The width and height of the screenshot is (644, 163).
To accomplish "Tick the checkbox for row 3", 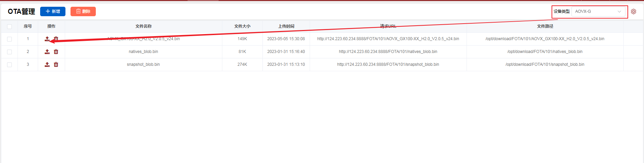I will click(x=9, y=65).
